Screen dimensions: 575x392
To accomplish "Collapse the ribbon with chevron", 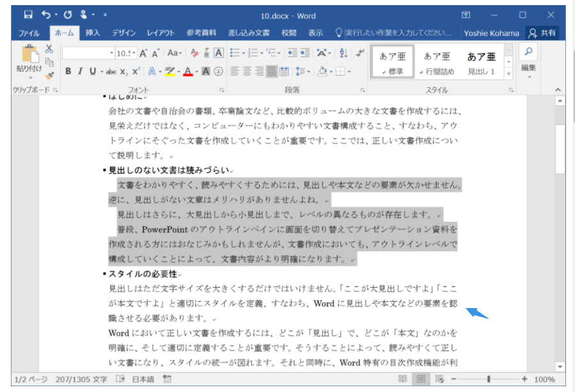I will pyautogui.click(x=558, y=90).
